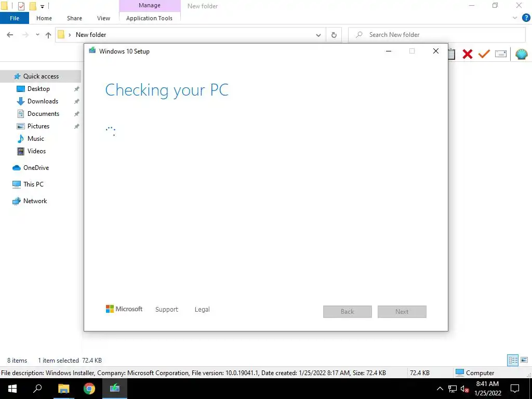Click the Search New folder box
532x399 pixels.
point(437,35)
